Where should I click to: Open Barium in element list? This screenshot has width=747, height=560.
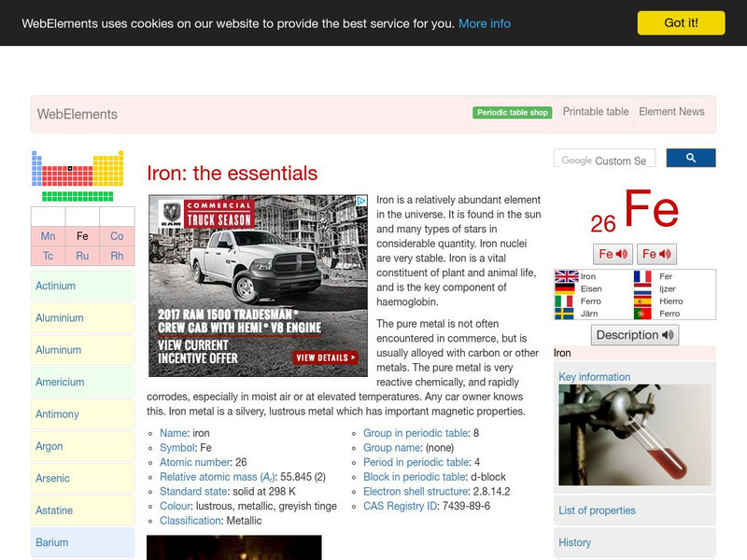coord(83,542)
